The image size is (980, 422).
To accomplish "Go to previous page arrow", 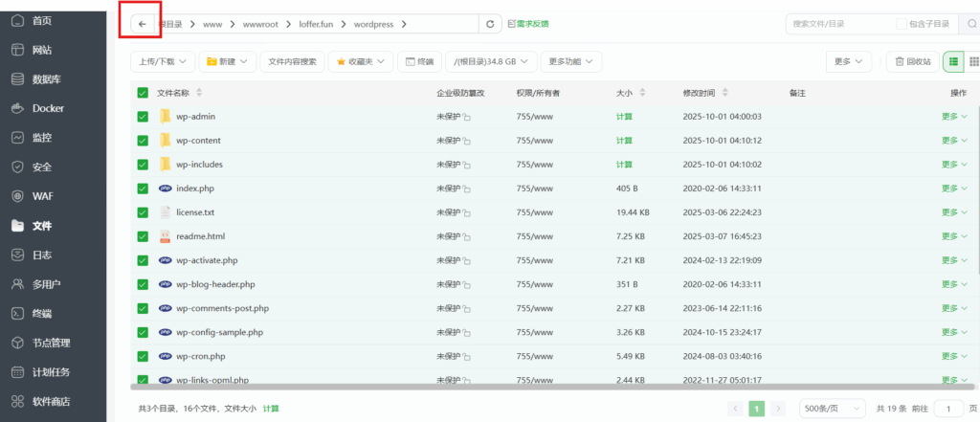I will [x=736, y=409].
